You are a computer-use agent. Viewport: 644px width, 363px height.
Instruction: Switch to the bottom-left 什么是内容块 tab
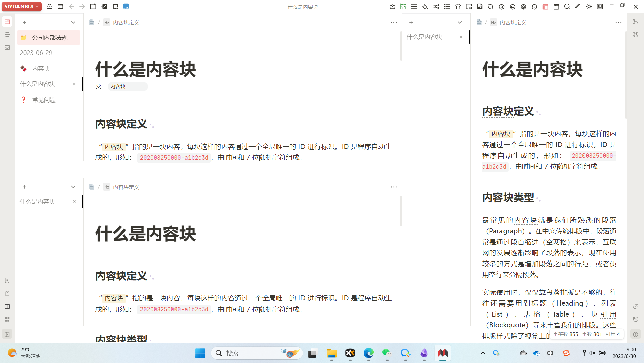(x=37, y=202)
